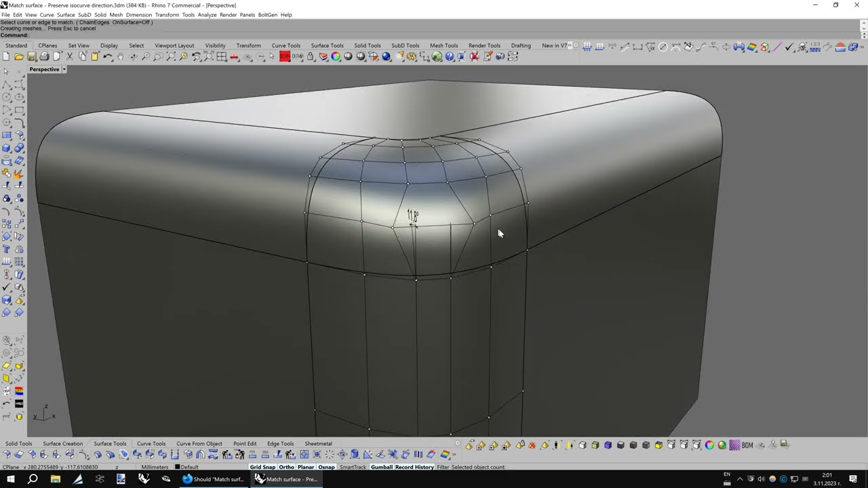The height and width of the screenshot is (488, 868).
Task: Click the four-viewport layout grid icon
Action: click(222, 57)
